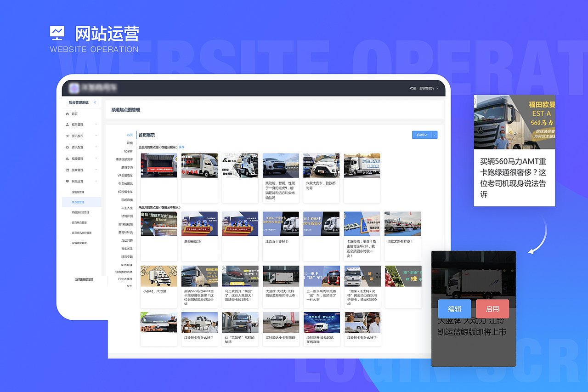
Task: Select the VR全景看车 channel tab
Action: coord(125,176)
